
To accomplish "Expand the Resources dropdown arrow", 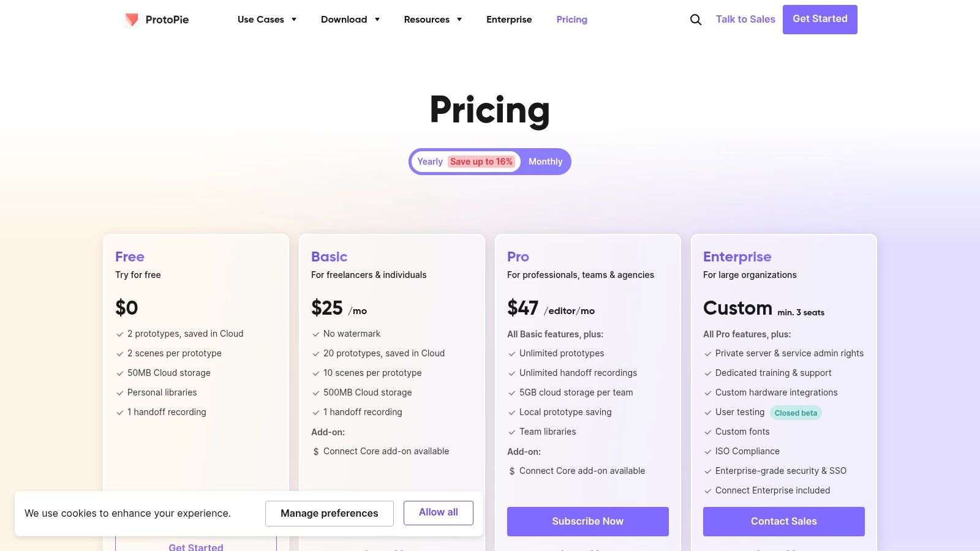I will pos(459,20).
